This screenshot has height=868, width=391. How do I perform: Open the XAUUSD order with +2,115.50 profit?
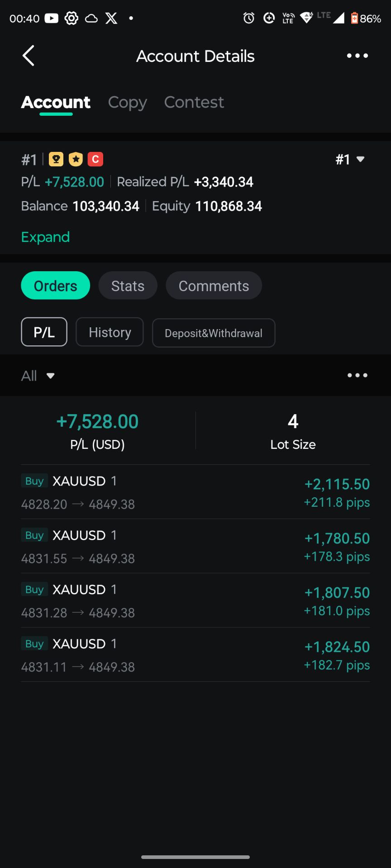point(195,492)
